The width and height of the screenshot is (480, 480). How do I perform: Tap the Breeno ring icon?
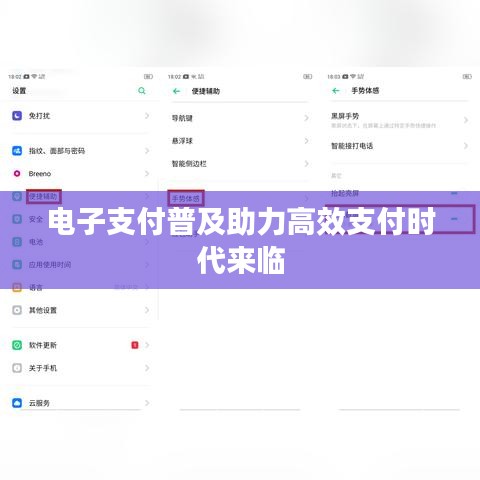[x=17, y=174]
